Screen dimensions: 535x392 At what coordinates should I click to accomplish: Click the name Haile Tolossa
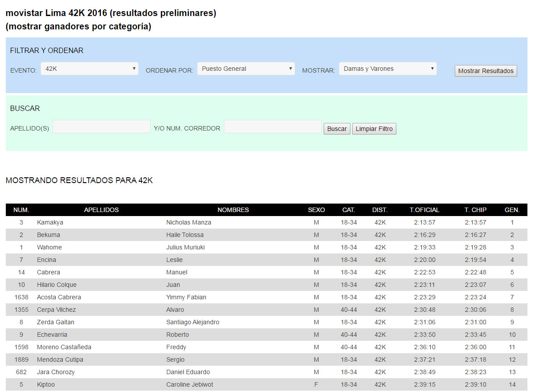tap(185, 235)
